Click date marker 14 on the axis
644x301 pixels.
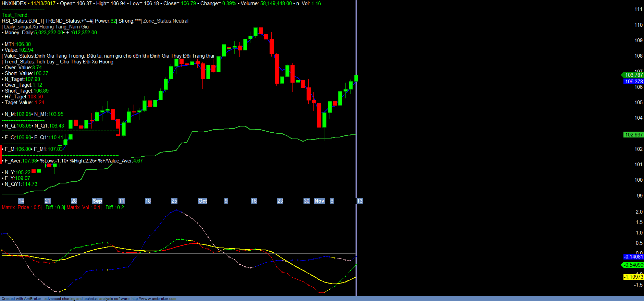pyautogui.click(x=21, y=201)
